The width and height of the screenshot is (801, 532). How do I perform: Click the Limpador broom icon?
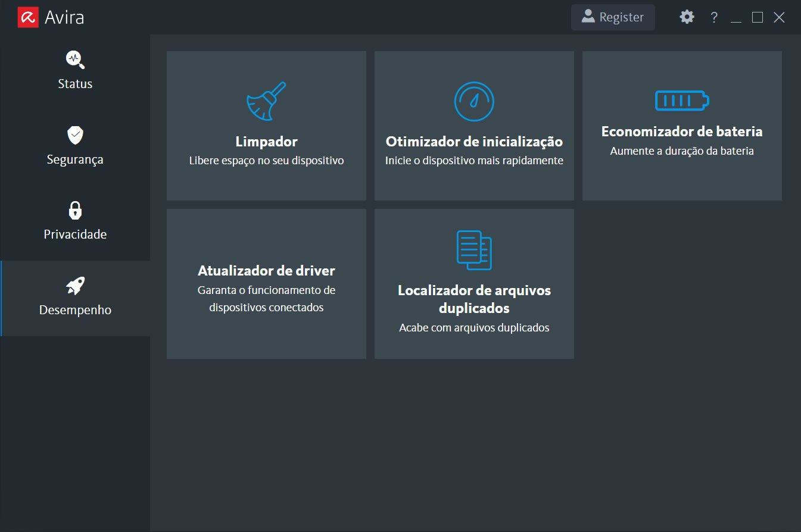click(266, 101)
